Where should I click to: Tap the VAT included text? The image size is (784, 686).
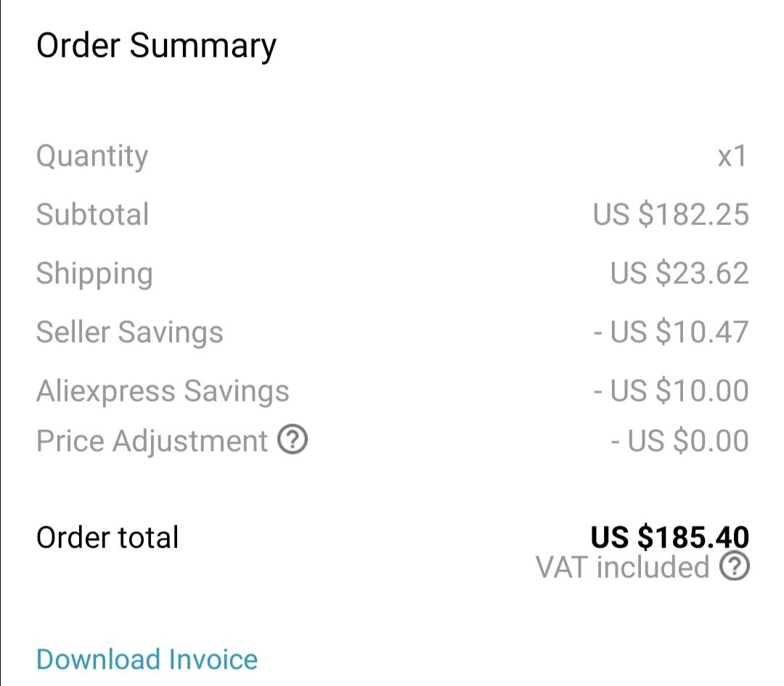pyautogui.click(x=623, y=567)
